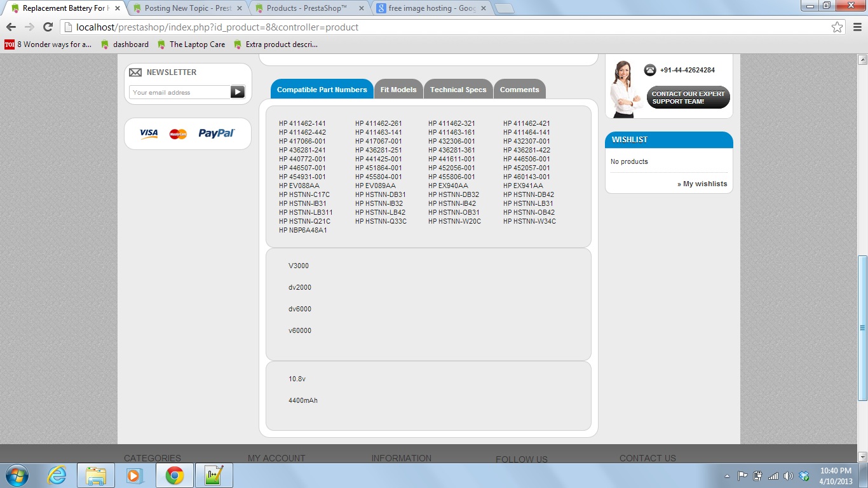Open the 'Extra product descri...' bookmark
The height and width of the screenshot is (488, 868).
275,44
